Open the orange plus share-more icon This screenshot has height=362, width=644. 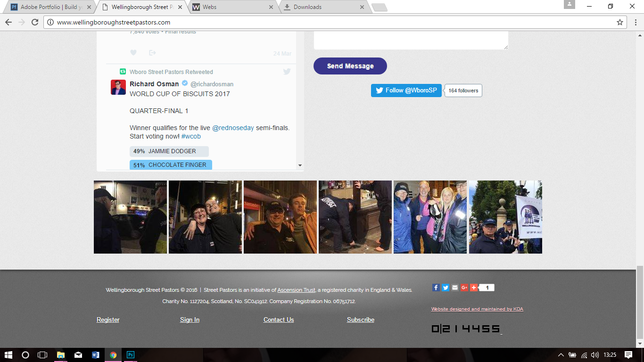[474, 288]
